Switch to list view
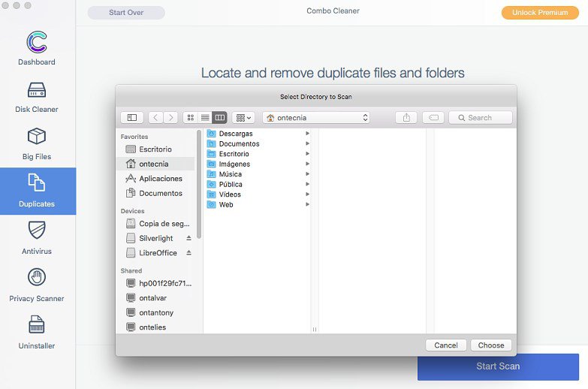 click(x=205, y=118)
